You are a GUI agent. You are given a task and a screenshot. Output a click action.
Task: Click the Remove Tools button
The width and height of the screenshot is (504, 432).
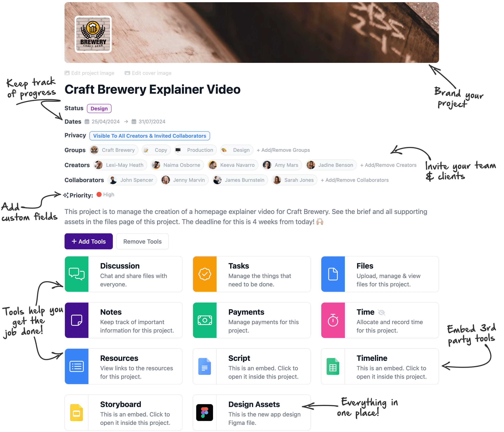click(x=142, y=241)
